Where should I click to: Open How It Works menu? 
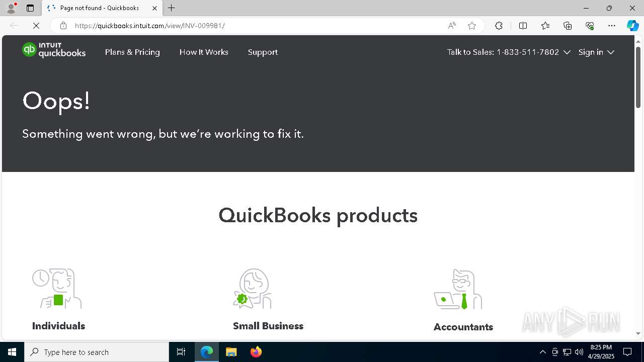(x=204, y=52)
